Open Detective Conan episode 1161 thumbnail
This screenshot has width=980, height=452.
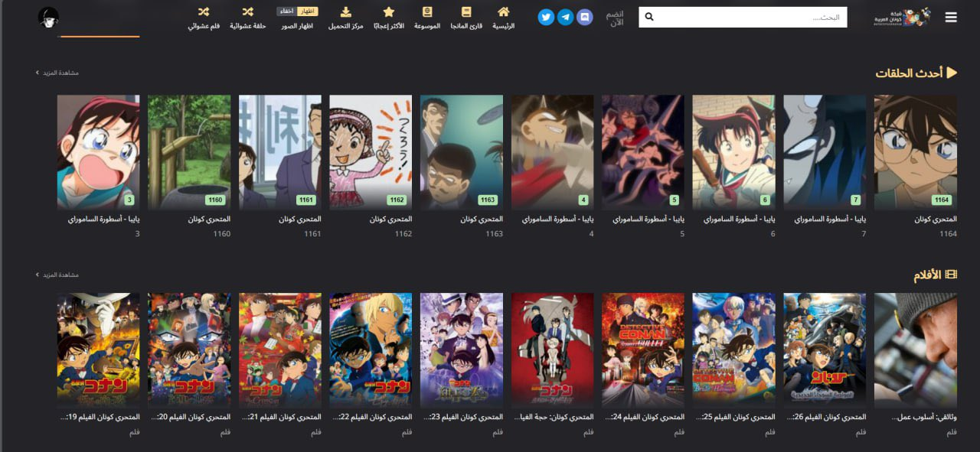pos(280,152)
